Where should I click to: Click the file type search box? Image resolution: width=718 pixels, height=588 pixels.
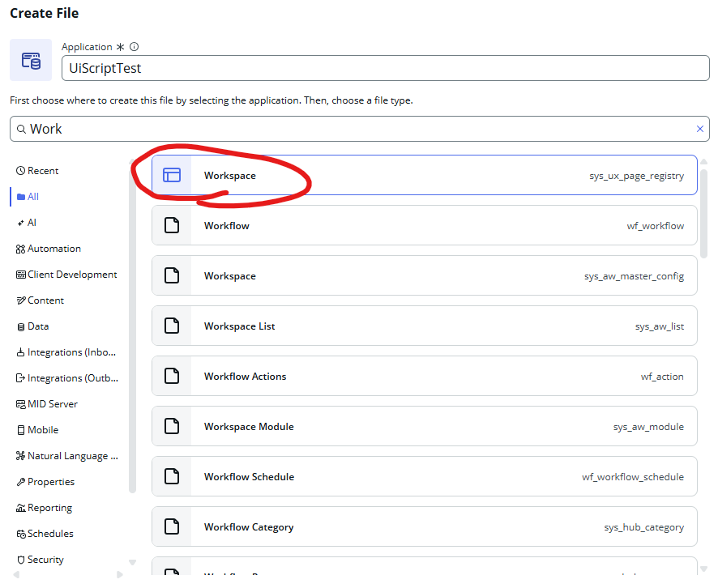357,129
